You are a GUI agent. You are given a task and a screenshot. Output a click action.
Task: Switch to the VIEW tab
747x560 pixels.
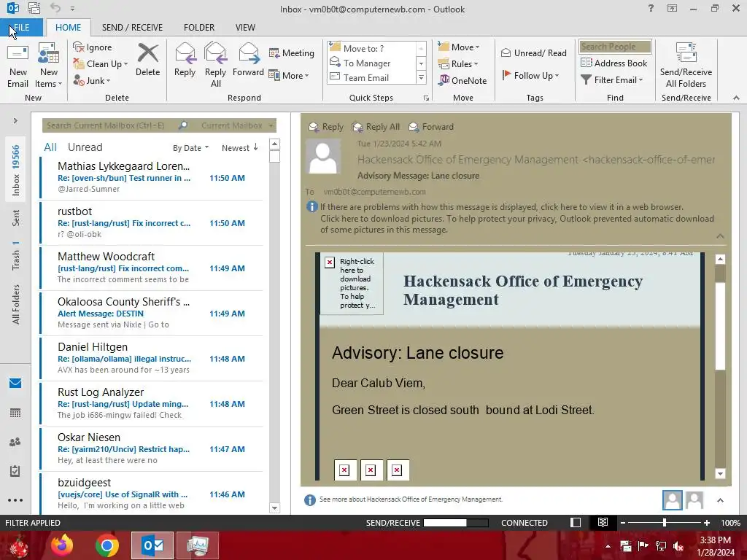coord(245,27)
